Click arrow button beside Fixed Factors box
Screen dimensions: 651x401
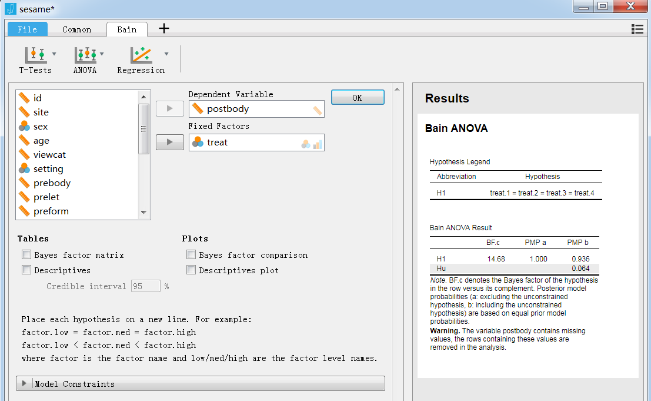170,143
